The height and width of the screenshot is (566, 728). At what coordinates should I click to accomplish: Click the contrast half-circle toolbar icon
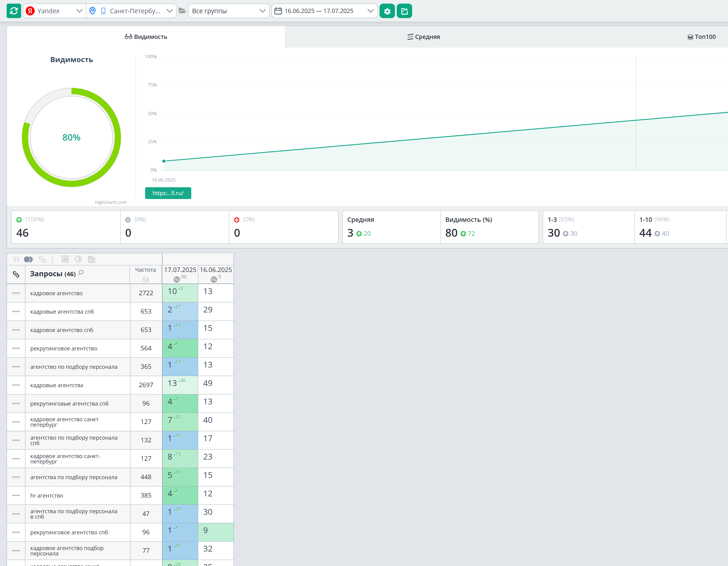coord(78,259)
